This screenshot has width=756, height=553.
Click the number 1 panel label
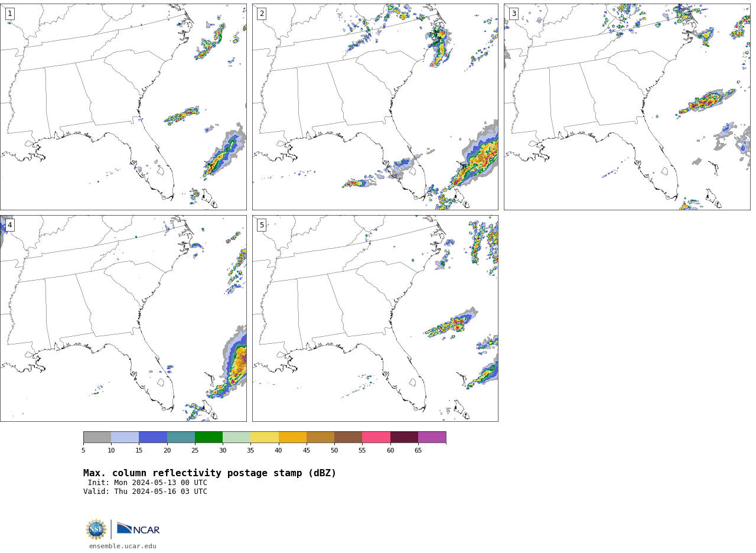9,14
